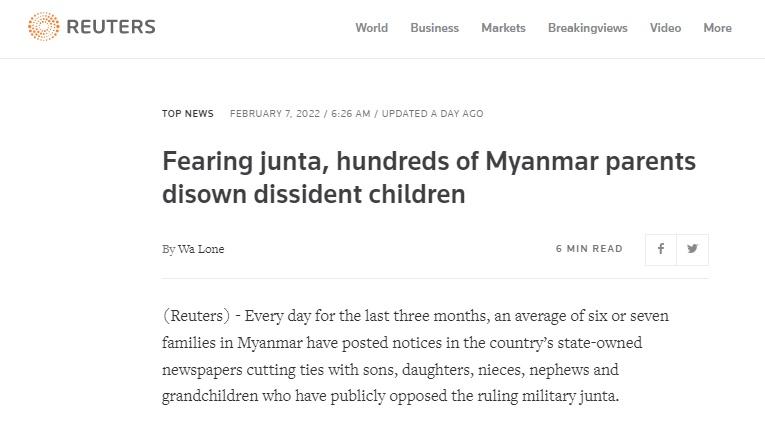Open Breakingviews from the top navigation
Image resolution: width=765 pixels, height=430 pixels.
(x=587, y=28)
